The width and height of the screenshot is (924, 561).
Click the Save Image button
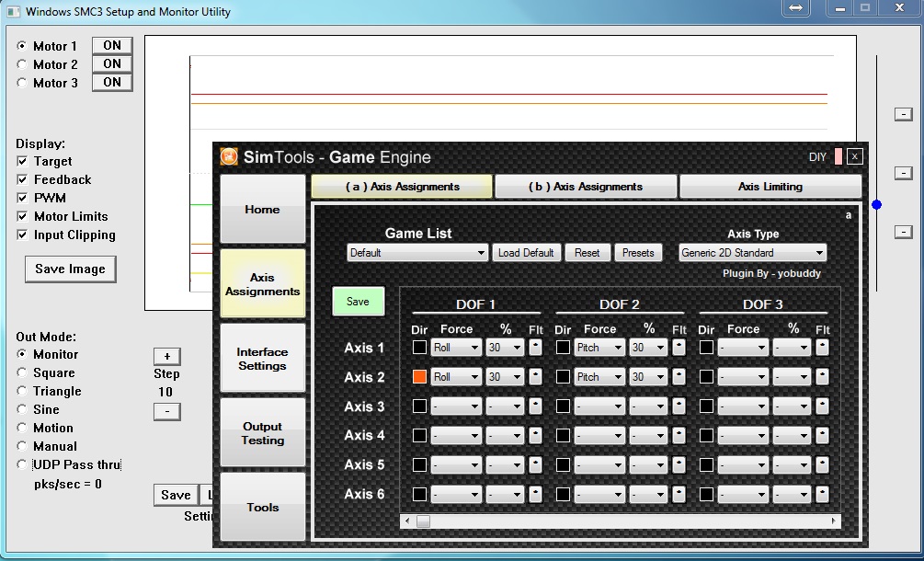point(70,269)
